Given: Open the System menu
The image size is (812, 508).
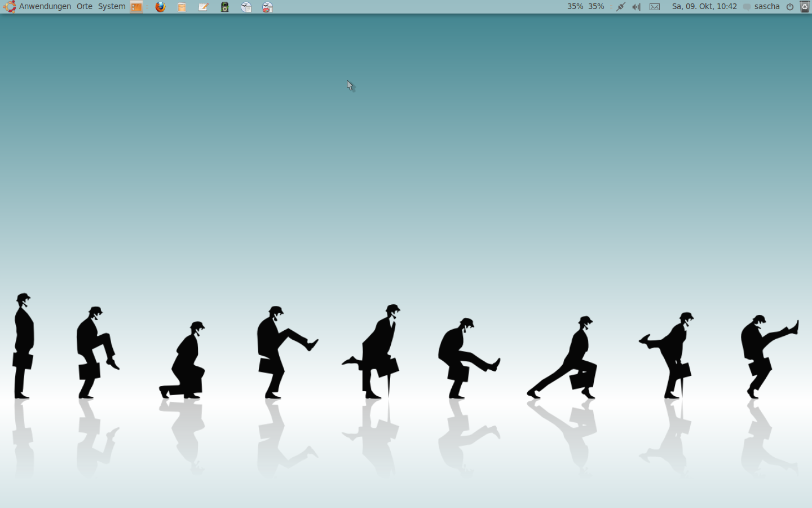Looking at the screenshot, I should (112, 7).
